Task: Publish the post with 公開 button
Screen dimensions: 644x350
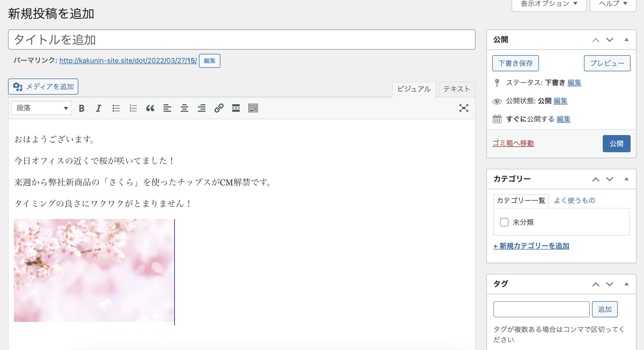Action: (x=616, y=144)
